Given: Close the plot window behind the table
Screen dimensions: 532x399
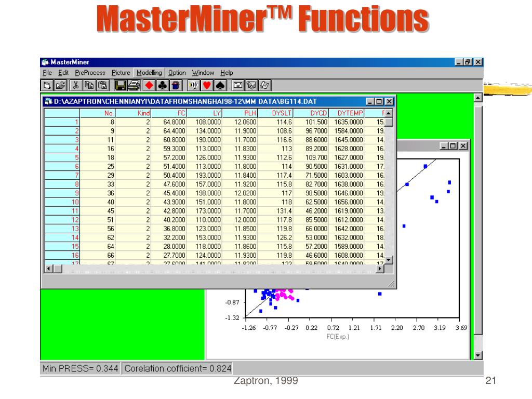Looking at the screenshot, I should tap(463, 146).
